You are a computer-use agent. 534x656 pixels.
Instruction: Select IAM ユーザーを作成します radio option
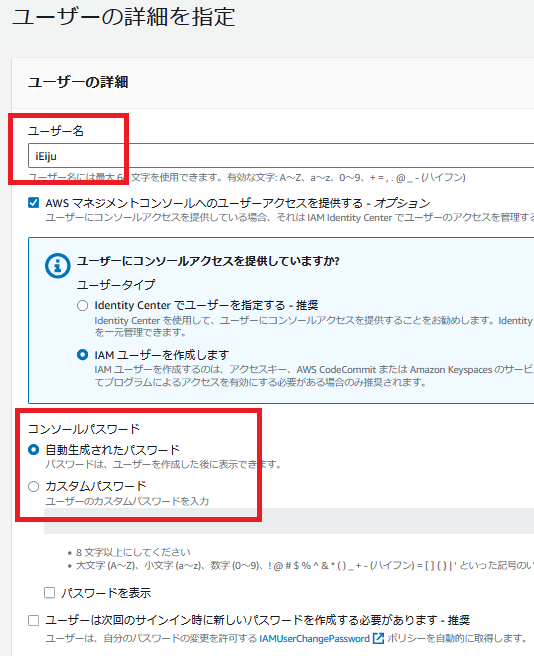pyautogui.click(x=82, y=355)
